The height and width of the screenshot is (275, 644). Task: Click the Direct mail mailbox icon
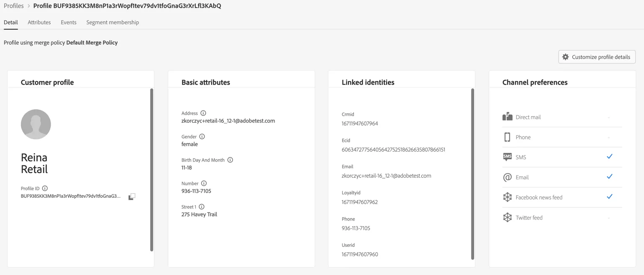coord(507,117)
